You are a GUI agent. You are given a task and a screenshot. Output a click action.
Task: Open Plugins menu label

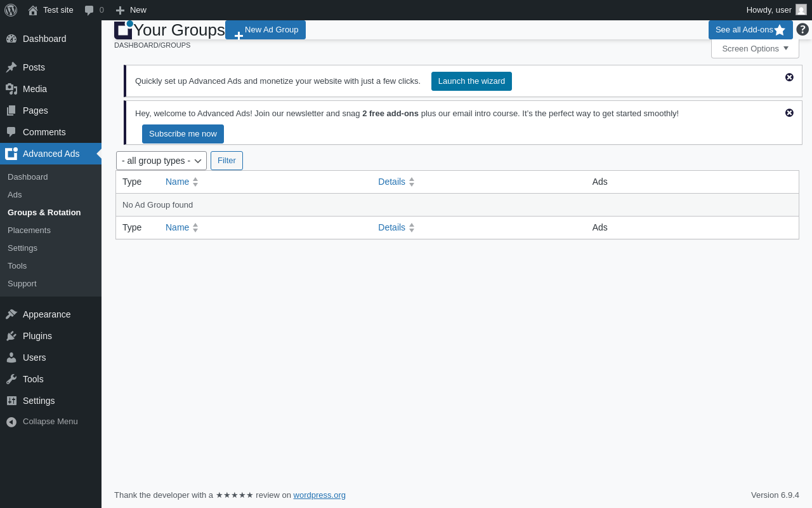coord(37,336)
